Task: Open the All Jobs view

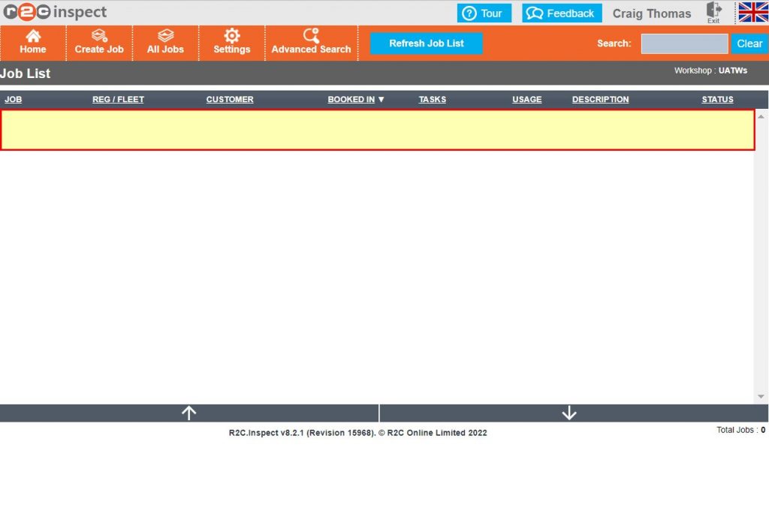Action: (x=165, y=43)
